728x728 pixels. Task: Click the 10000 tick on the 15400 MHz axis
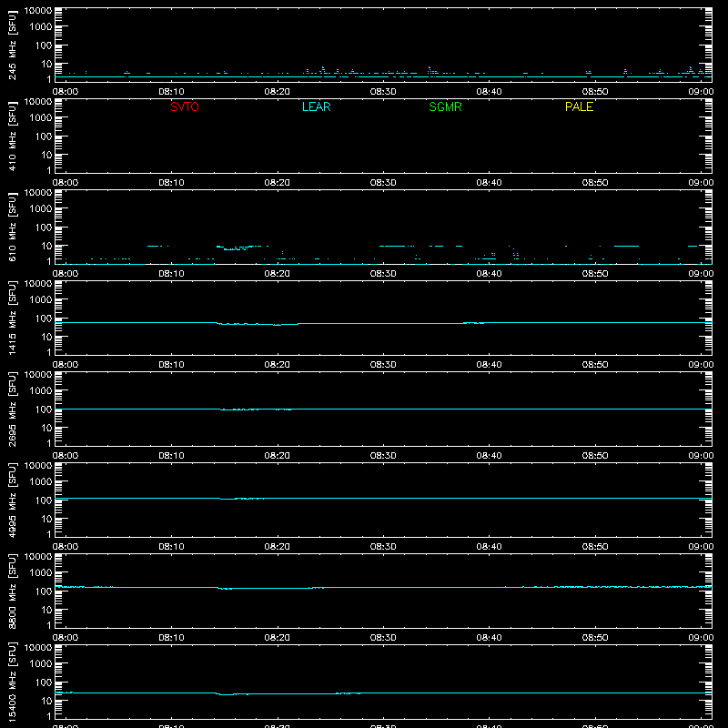click(x=38, y=648)
